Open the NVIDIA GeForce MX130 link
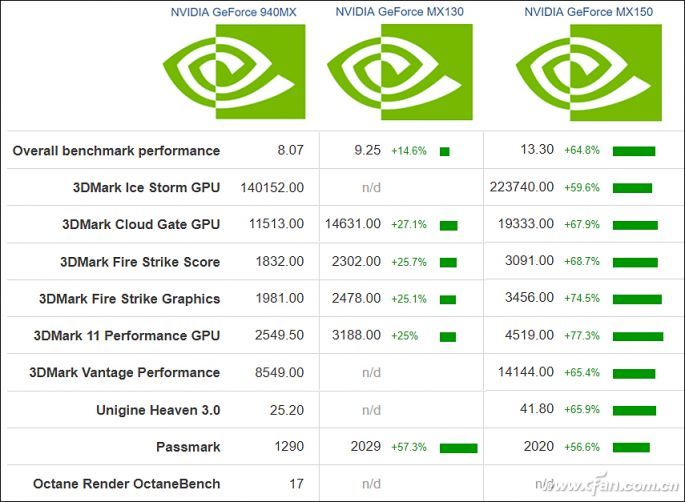 (x=399, y=12)
